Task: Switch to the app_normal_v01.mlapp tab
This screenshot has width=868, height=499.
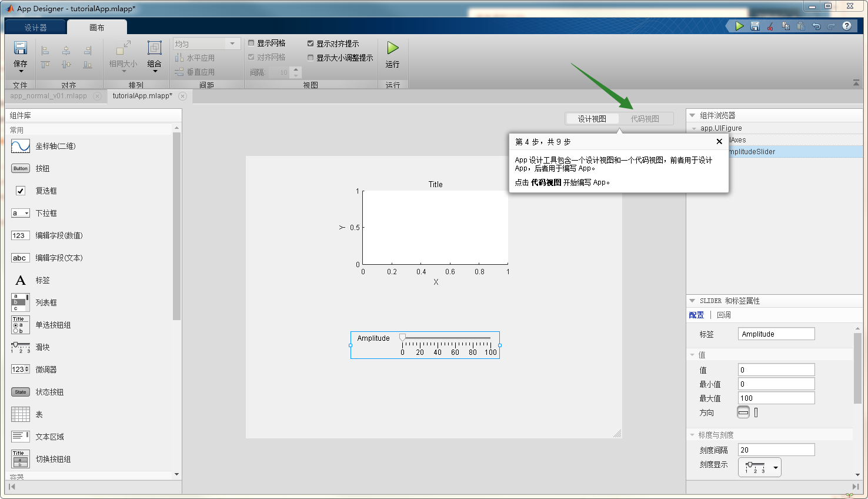Action: [x=49, y=95]
